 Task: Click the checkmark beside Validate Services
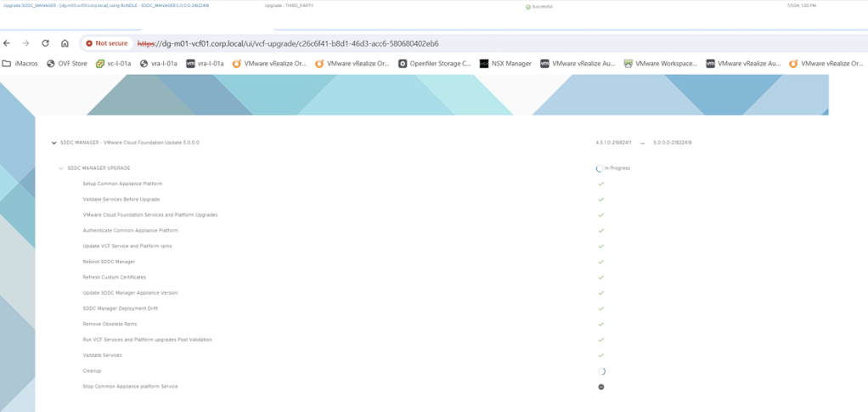[601, 355]
